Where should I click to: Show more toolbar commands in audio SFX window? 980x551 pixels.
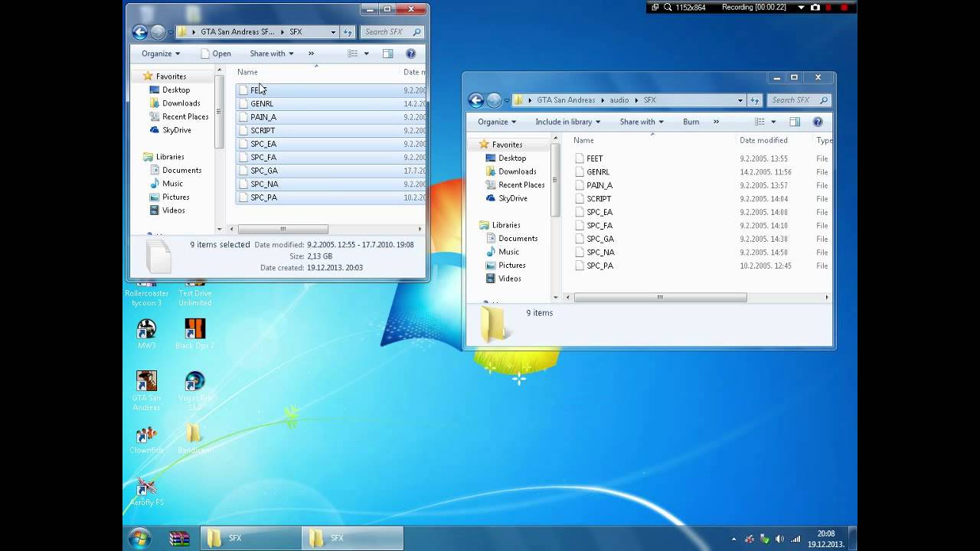(x=717, y=122)
